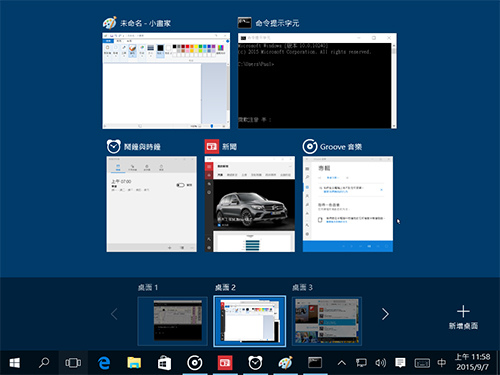Switch to virtual desktop 桌面 3
The image size is (500, 375).
coord(327,321)
